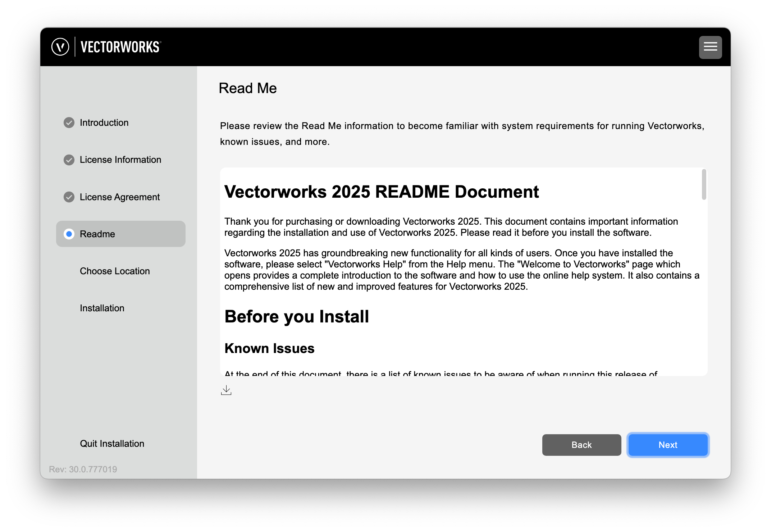Click the Vectorworks circular V logo
The height and width of the screenshot is (532, 771).
point(60,47)
